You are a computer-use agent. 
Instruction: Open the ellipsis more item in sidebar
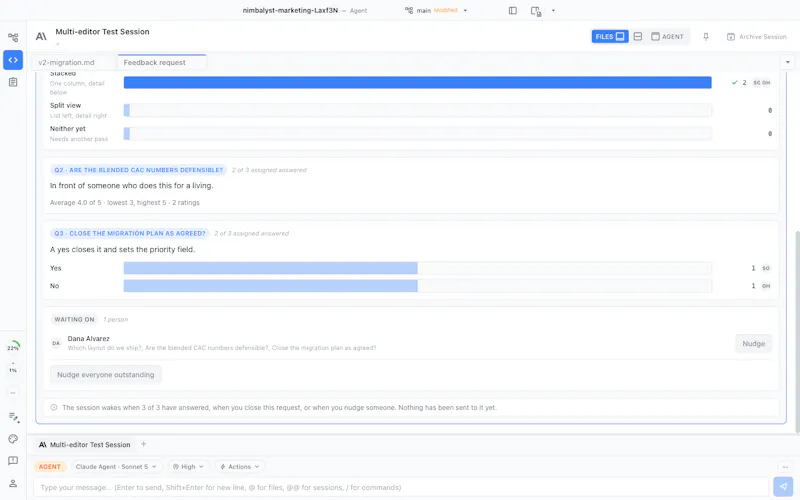coord(13,393)
